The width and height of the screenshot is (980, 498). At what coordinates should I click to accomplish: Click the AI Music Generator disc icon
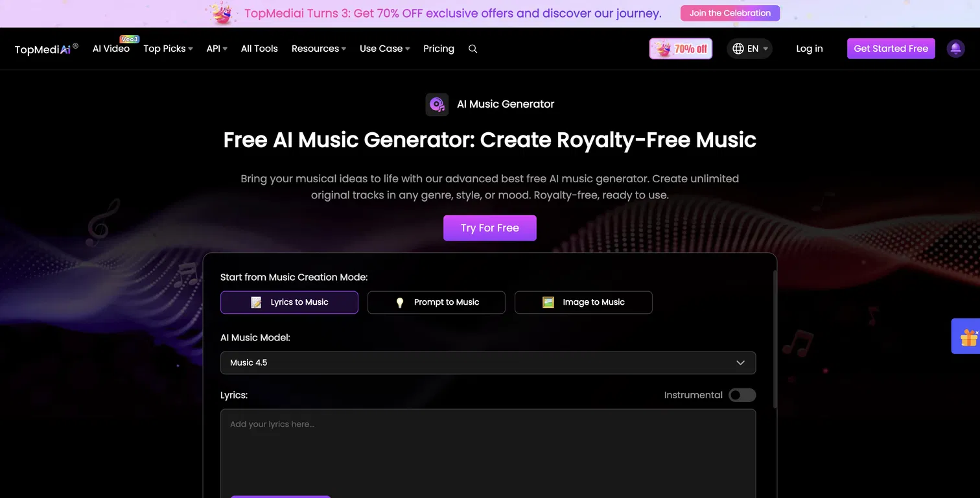pos(437,104)
